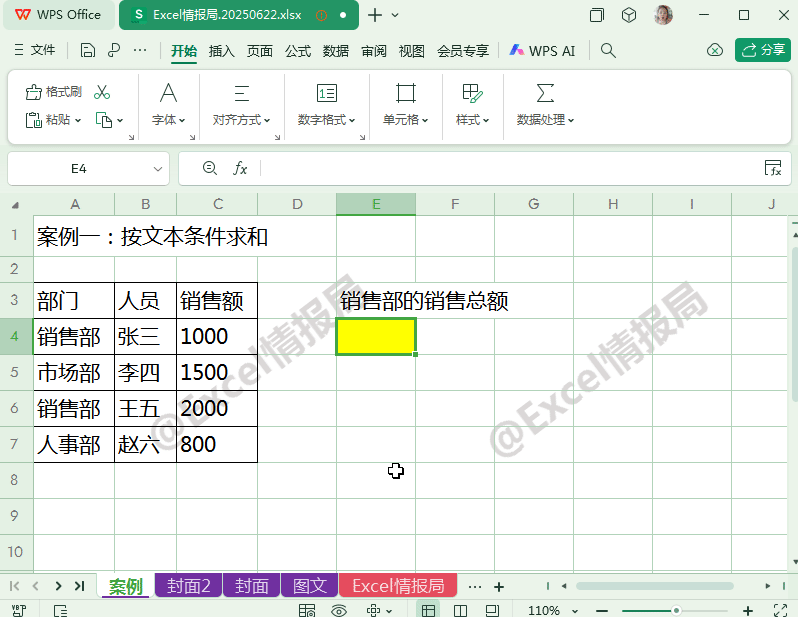Open the 110% zoom level dropdown
Image resolution: width=798 pixels, height=617 pixels.
(x=575, y=610)
